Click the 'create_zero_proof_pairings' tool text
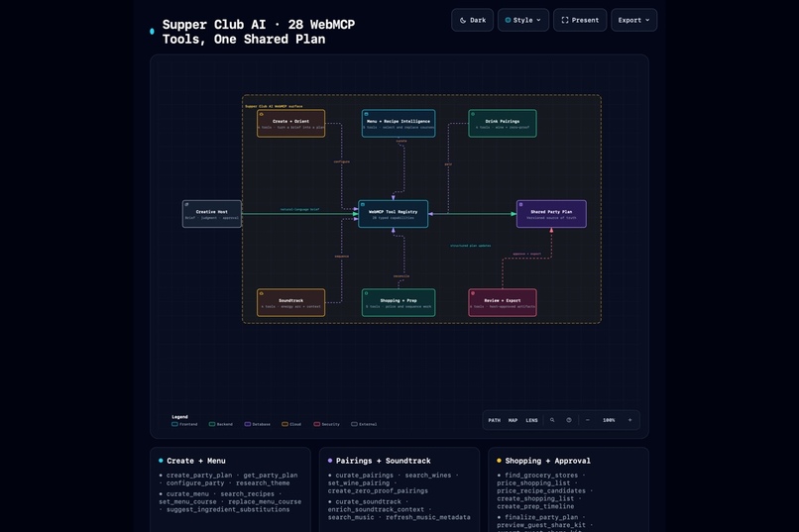 coord(378,490)
